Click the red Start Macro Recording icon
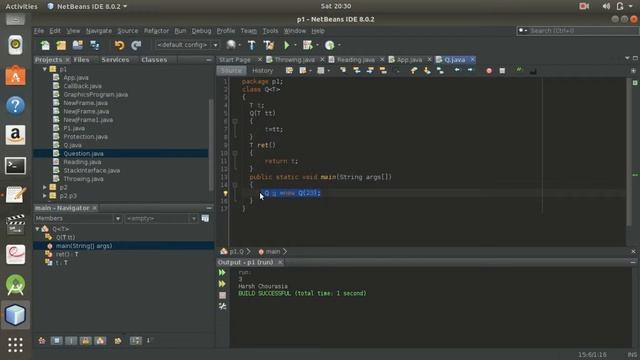640x360 pixels. (x=489, y=71)
